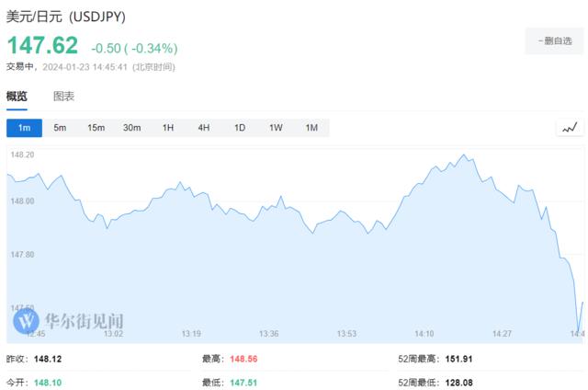Select the 1m timeframe
Screen dimensions: 588x390
(x=24, y=128)
